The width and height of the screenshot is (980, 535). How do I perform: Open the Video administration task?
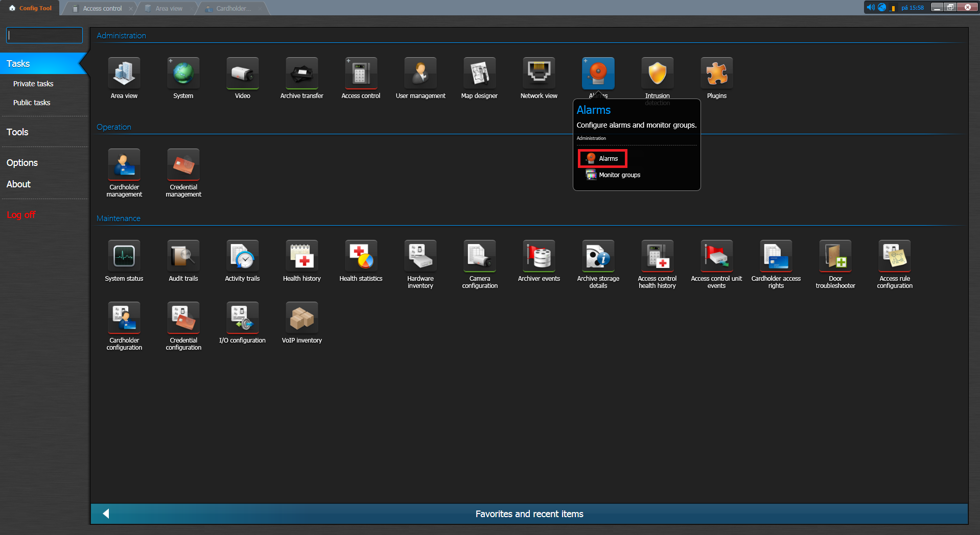coord(242,74)
